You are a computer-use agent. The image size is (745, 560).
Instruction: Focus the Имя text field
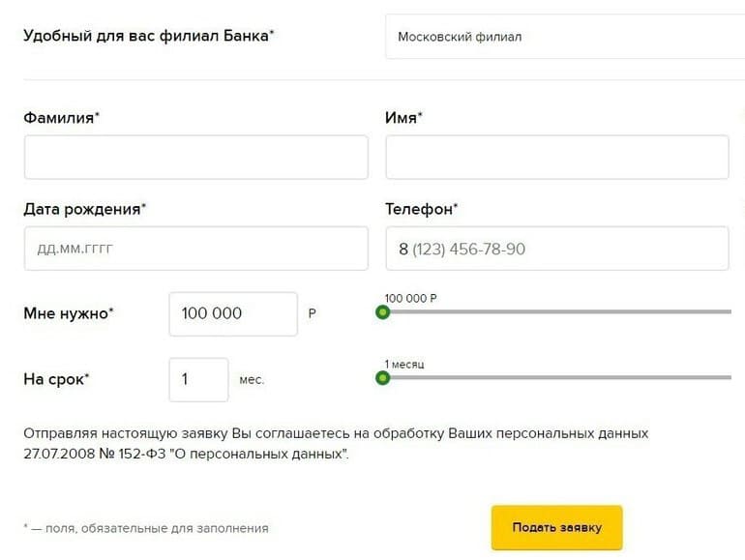coord(556,157)
